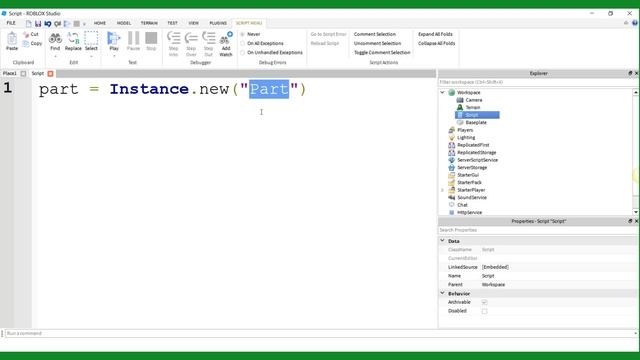Switch to the TEST ribbon tab
The height and width of the screenshot is (360, 640).
(x=172, y=23)
